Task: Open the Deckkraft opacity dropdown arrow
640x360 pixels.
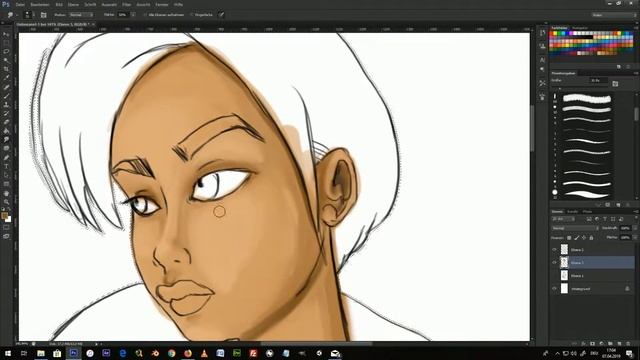Action: 635,228
